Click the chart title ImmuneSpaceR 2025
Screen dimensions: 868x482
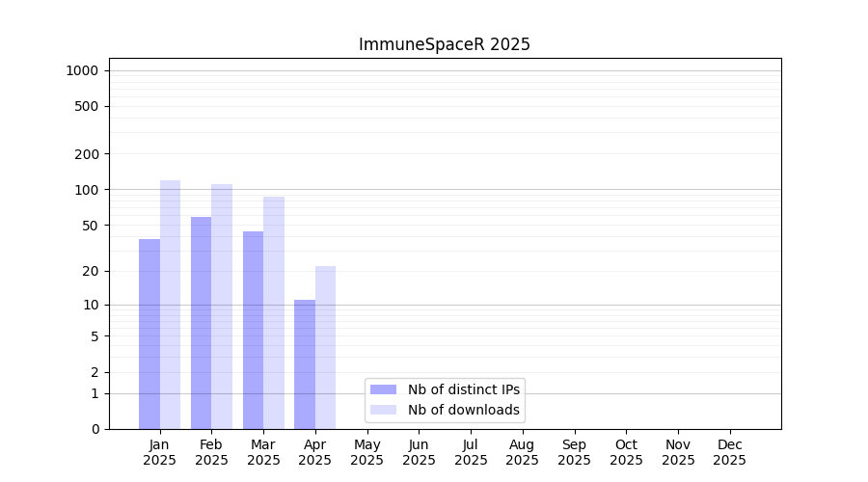point(445,44)
